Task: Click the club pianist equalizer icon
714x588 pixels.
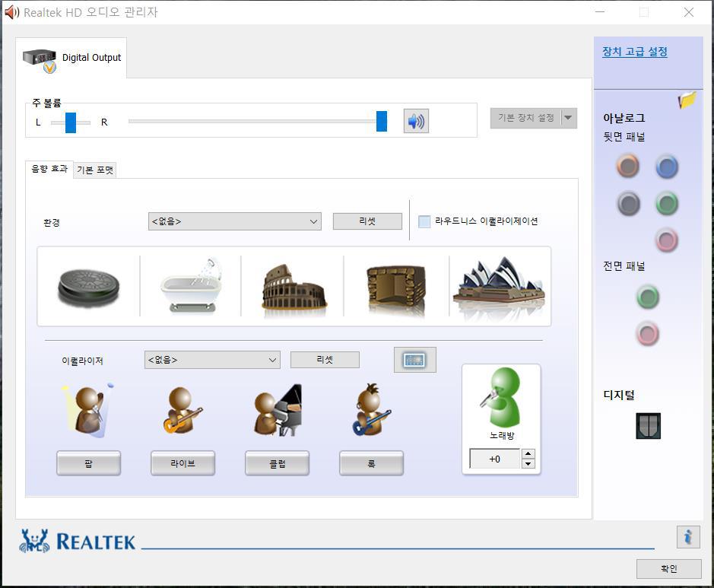Action: tap(278, 410)
